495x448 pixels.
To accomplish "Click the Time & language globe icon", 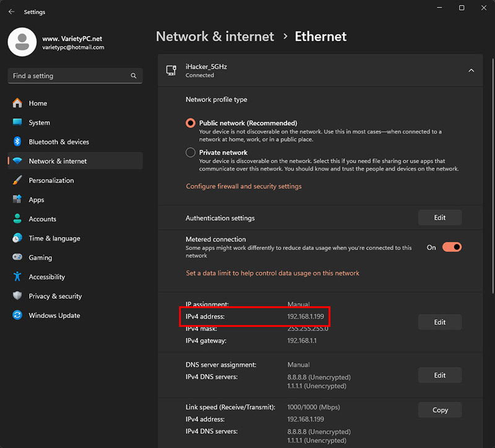I will [17, 238].
